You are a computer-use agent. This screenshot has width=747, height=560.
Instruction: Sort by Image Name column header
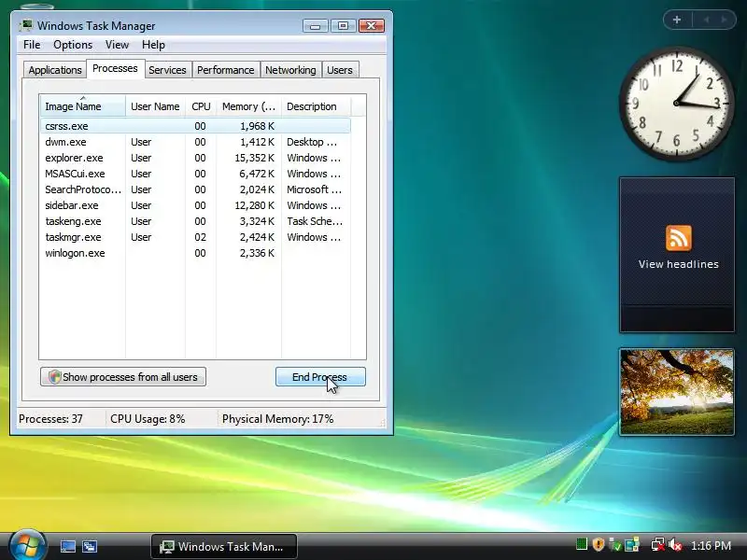[x=83, y=106]
